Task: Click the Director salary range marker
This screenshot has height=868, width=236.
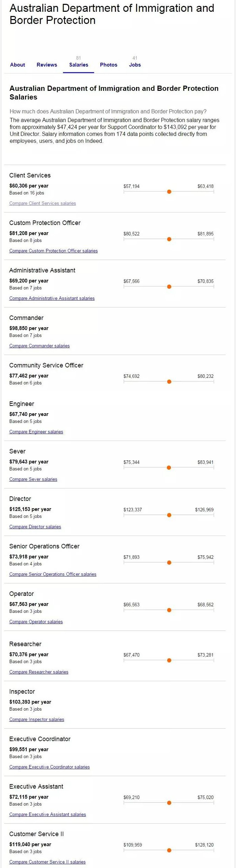Action: click(169, 515)
